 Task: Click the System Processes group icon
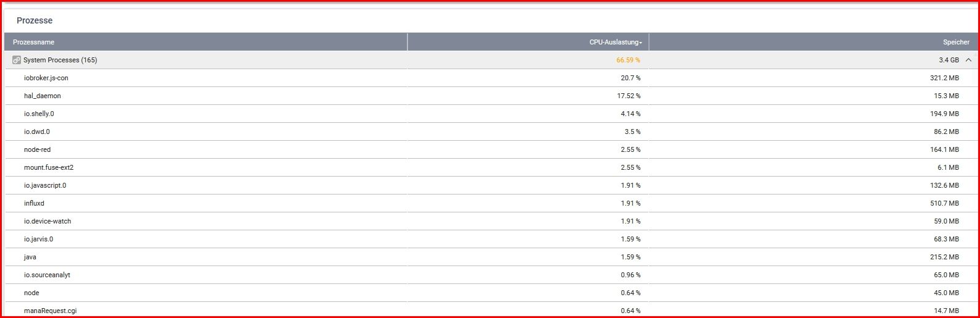click(17, 60)
